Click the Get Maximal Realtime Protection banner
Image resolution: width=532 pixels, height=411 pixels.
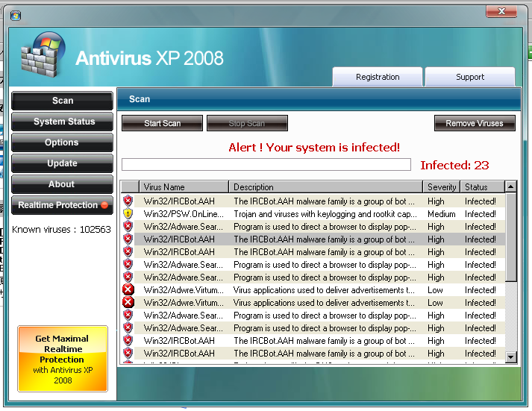pos(63,359)
